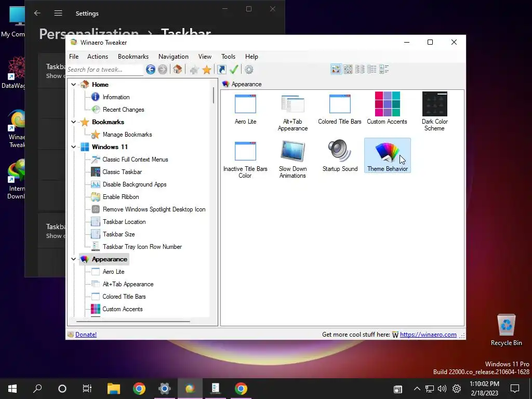Open the File menu
The height and width of the screenshot is (399, 532).
click(74, 57)
